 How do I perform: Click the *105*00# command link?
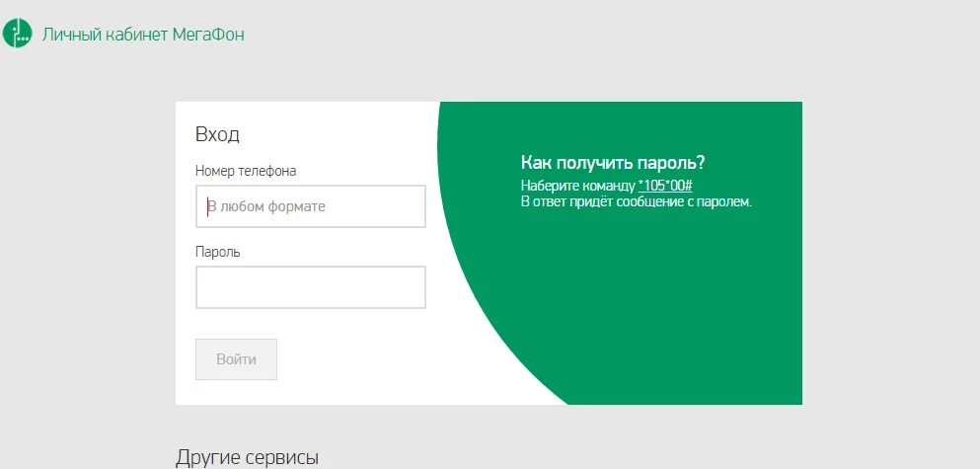665,186
